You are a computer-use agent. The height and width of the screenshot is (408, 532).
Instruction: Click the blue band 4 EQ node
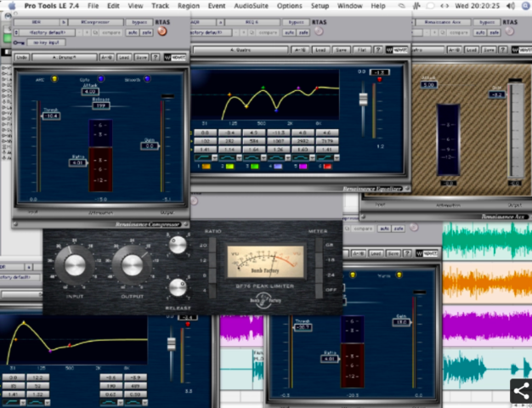pos(276,110)
